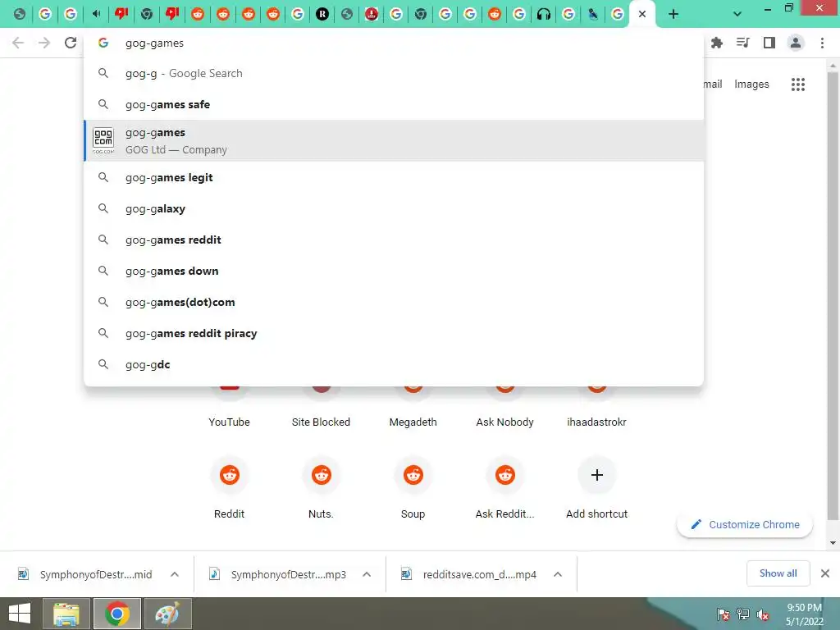This screenshot has width=840, height=630.
Task: Open the SymphonyofDestr....mid download
Action: (x=85, y=574)
